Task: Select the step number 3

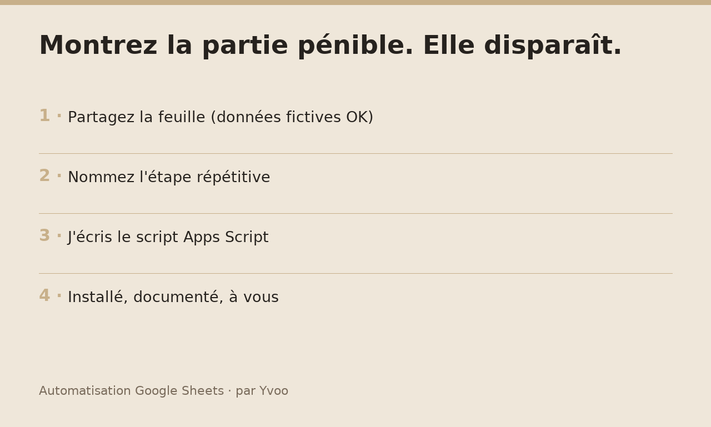Action: pos(44,235)
